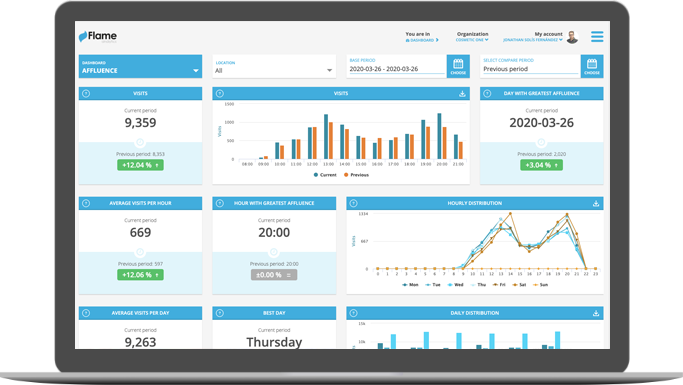This screenshot has height=385, width=683.
Task: Click the Previous period compare field
Action: coord(530,69)
